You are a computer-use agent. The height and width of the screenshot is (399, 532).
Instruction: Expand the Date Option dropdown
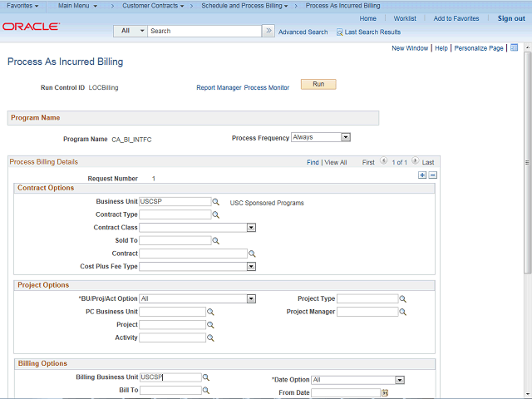[400, 380]
